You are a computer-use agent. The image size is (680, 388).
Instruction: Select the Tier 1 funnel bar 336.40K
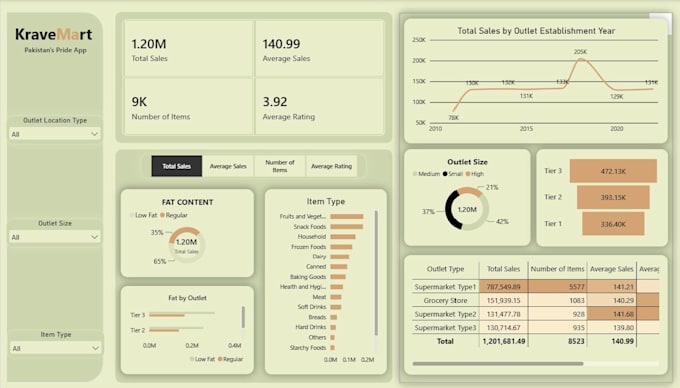tap(613, 224)
